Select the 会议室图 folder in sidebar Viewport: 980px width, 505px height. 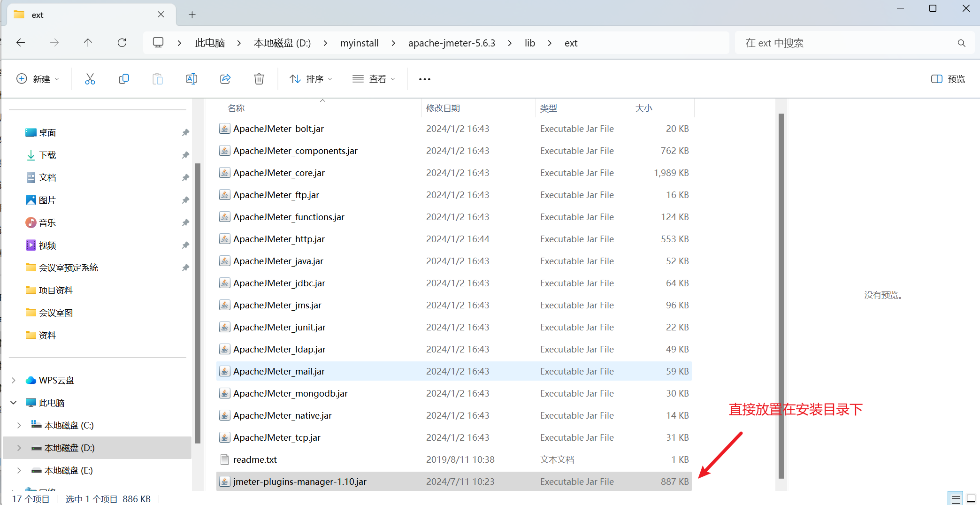56,313
